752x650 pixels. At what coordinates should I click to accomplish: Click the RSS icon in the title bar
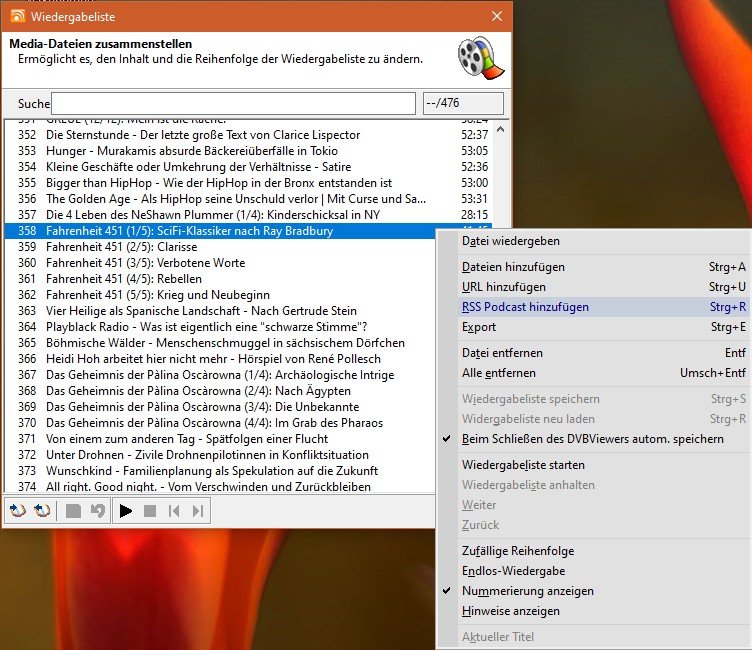coord(17,16)
